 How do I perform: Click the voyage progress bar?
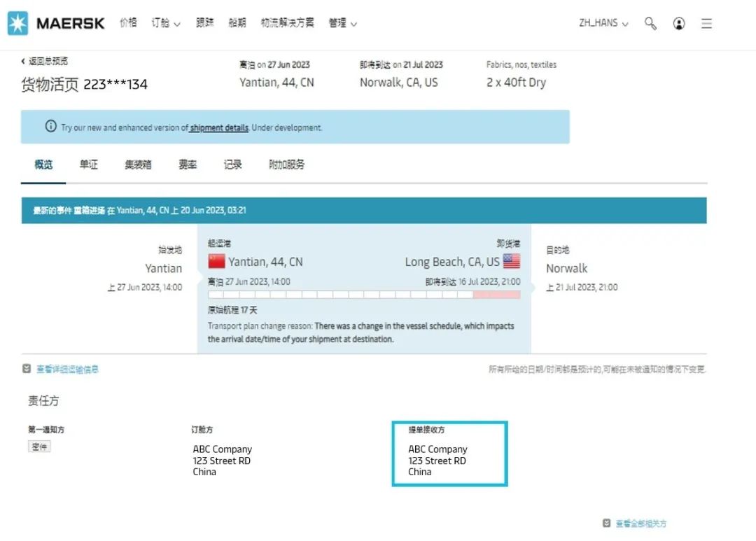click(x=364, y=294)
